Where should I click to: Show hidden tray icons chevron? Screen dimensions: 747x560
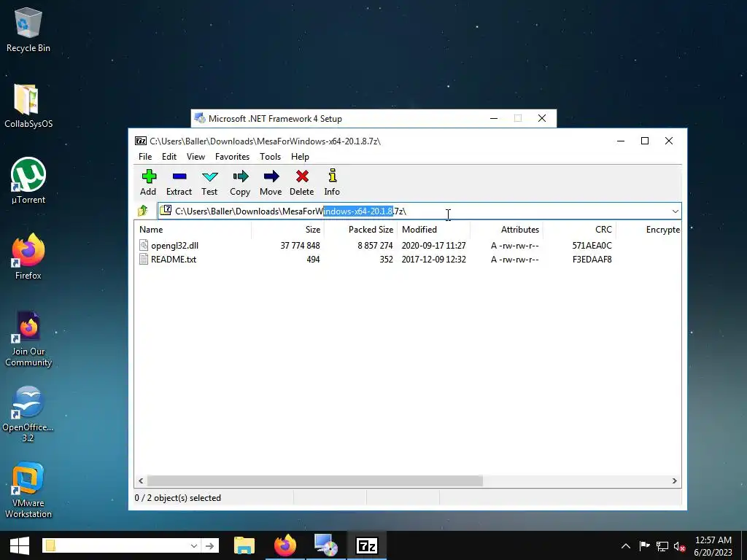pos(626,546)
